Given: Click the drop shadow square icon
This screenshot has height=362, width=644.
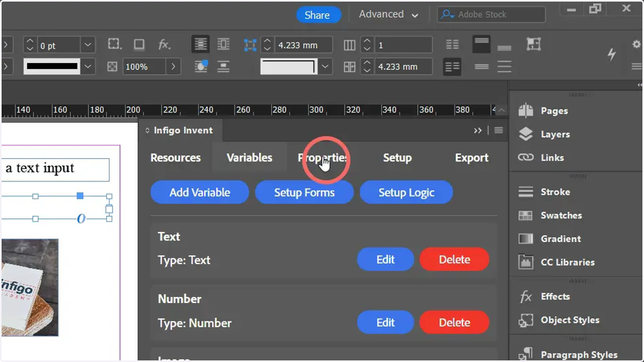Looking at the screenshot, I should pyautogui.click(x=139, y=45).
